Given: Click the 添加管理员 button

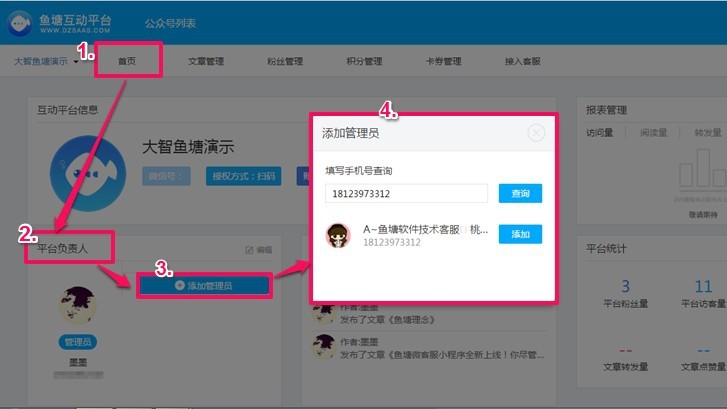Looking at the screenshot, I should 204,286.
